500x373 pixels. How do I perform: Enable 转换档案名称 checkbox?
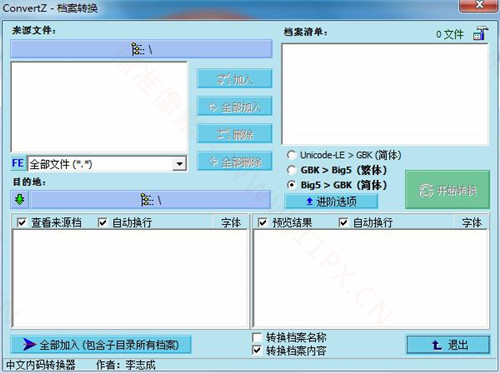click(x=257, y=338)
